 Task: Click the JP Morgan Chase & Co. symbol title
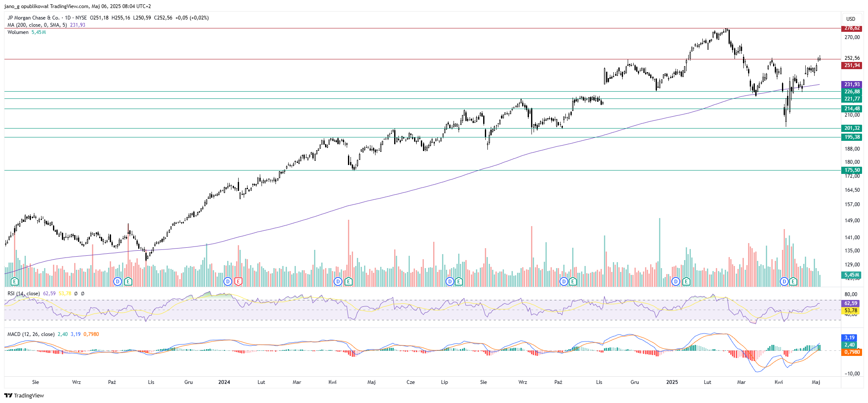33,18
